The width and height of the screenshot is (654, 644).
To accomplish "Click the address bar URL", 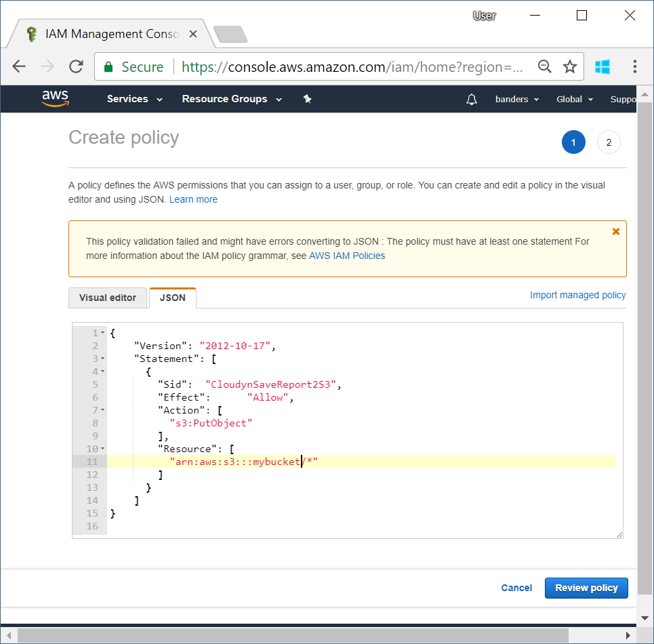I will [352, 66].
